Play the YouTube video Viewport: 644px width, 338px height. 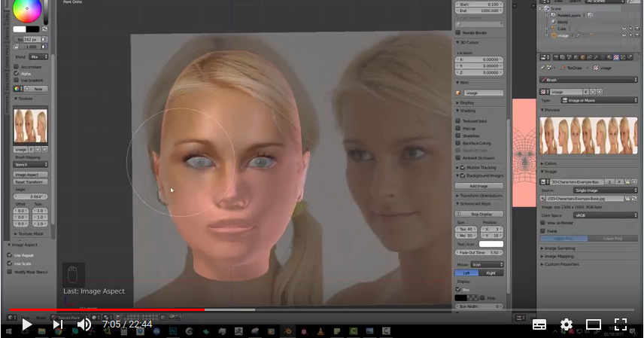coord(26,324)
